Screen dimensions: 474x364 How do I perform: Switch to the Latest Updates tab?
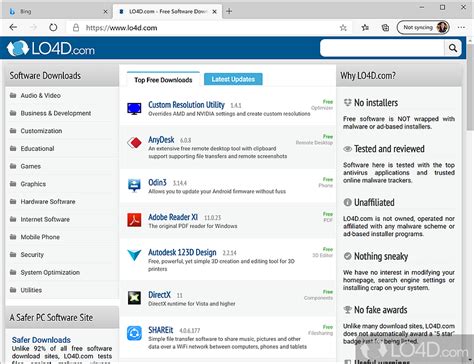click(233, 79)
